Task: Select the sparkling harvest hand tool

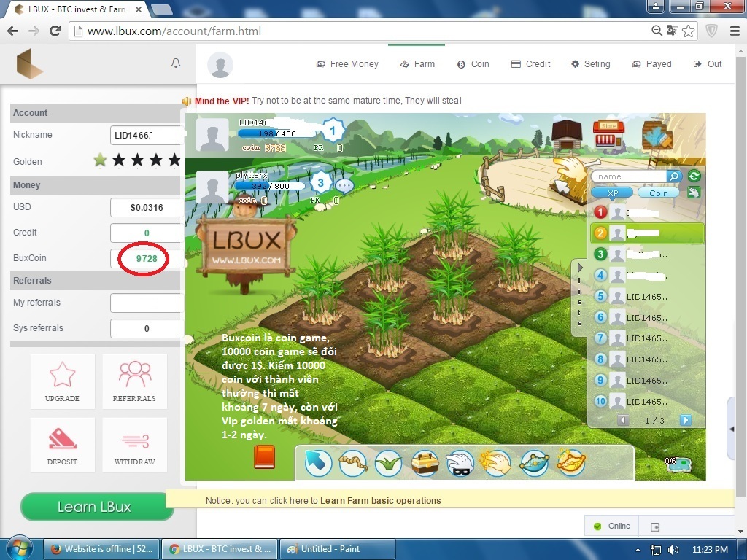Action: 496,462
